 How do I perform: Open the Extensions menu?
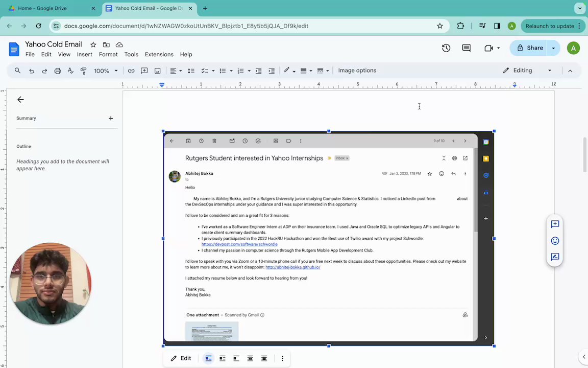coord(159,55)
